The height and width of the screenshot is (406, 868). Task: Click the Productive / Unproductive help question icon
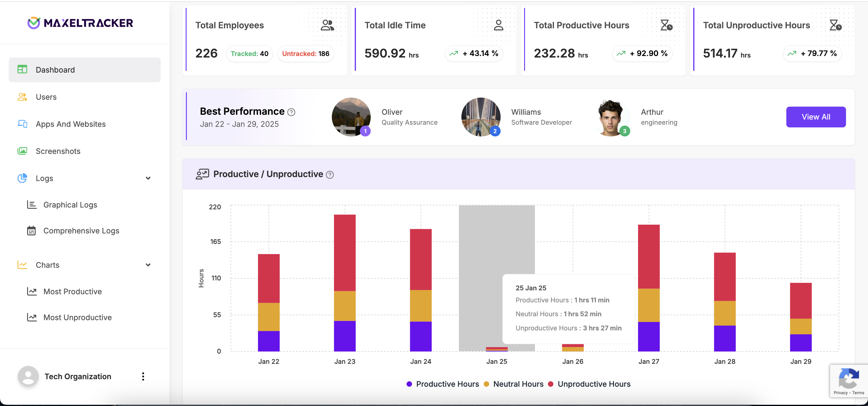330,175
